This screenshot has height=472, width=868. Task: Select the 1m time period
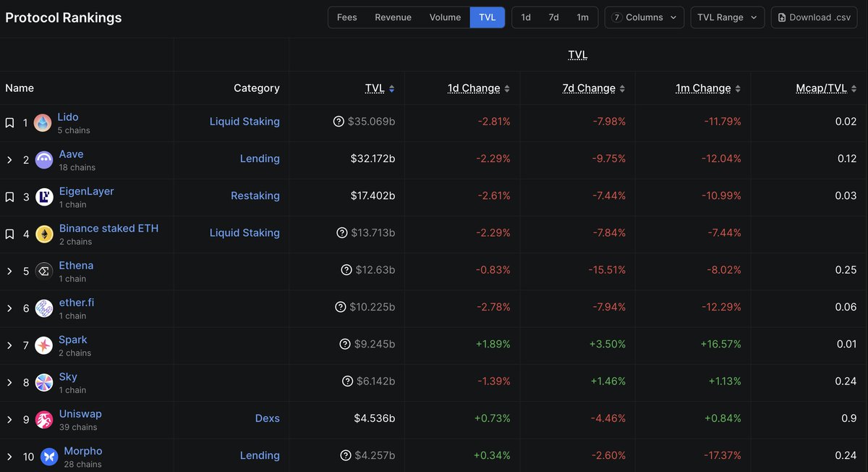582,17
